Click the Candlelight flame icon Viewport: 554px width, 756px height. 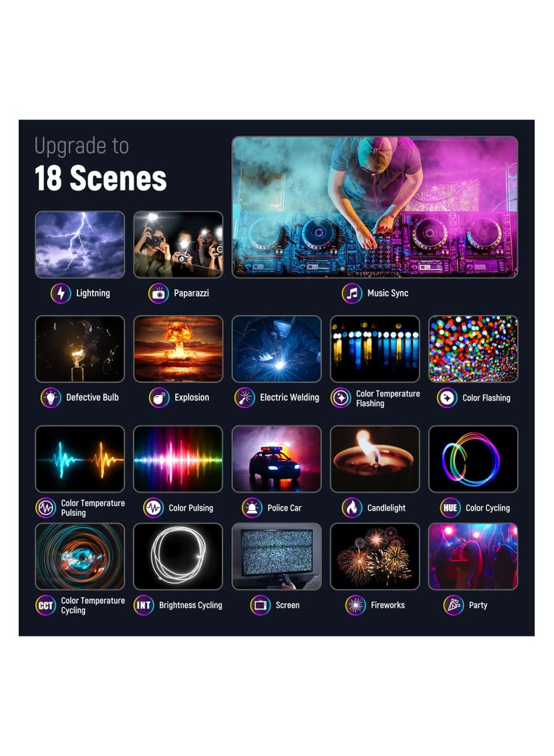click(352, 508)
